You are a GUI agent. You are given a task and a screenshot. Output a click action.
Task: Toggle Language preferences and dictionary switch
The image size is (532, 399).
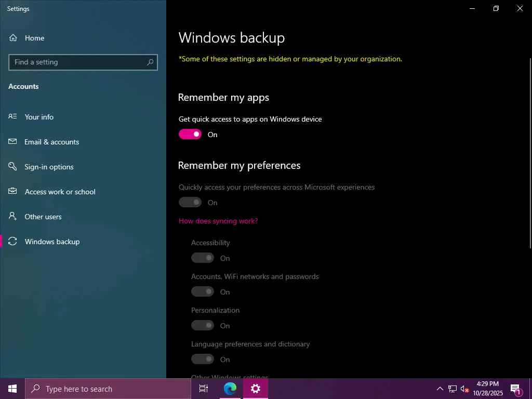click(203, 359)
